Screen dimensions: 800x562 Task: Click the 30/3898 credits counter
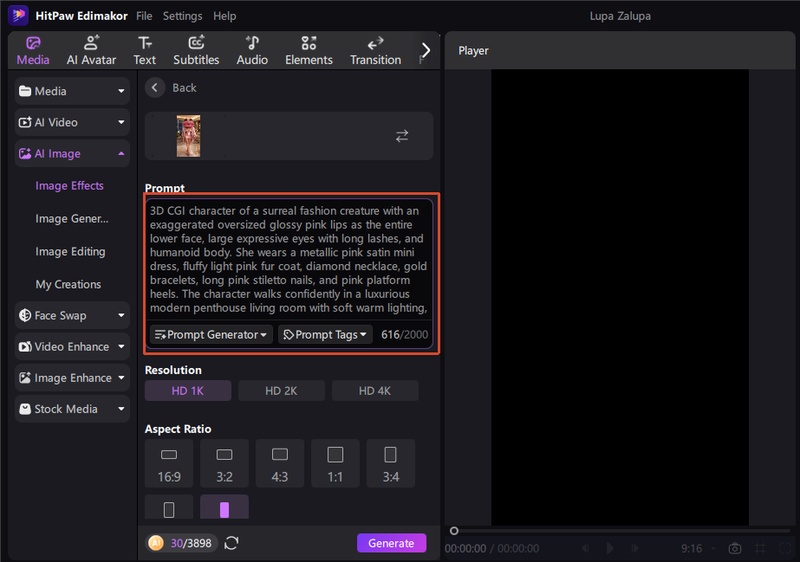click(191, 543)
